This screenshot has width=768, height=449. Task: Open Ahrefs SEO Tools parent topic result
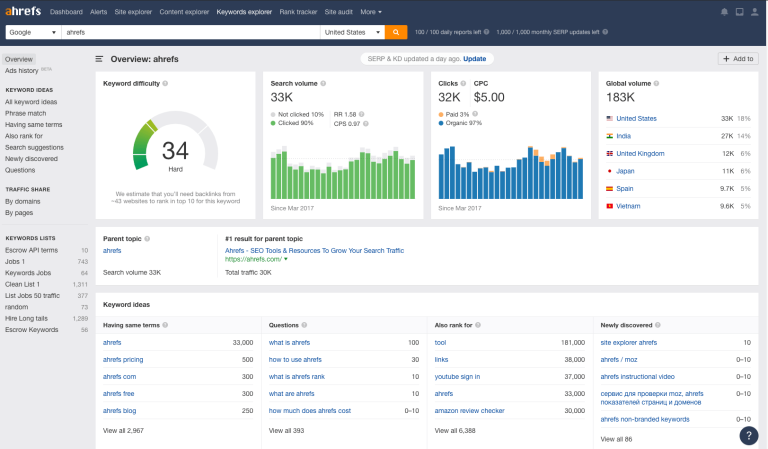tap(314, 251)
